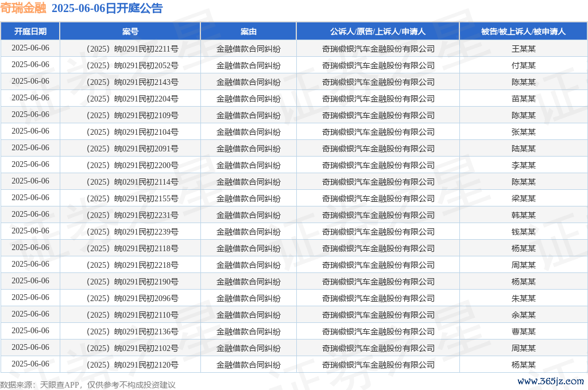The height and width of the screenshot is (390, 588).
Task: Choose case number 皖0291民初2104号
Action: [x=133, y=132]
